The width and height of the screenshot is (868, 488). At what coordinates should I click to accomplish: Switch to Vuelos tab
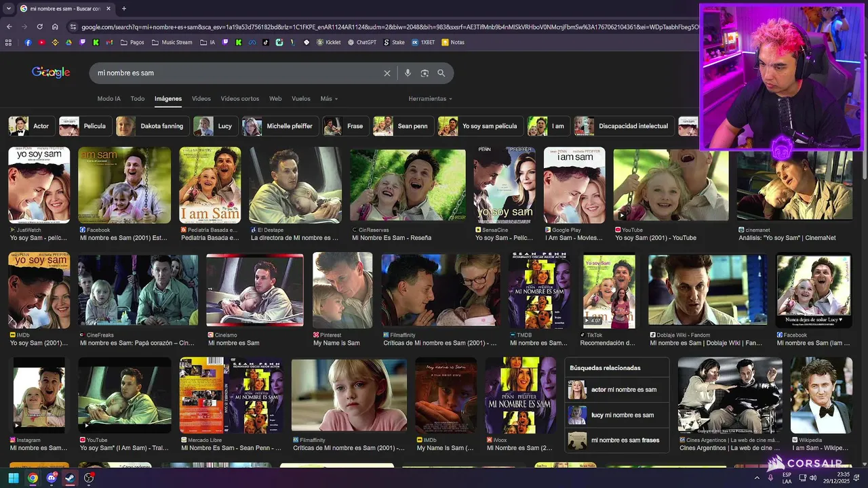301,98
